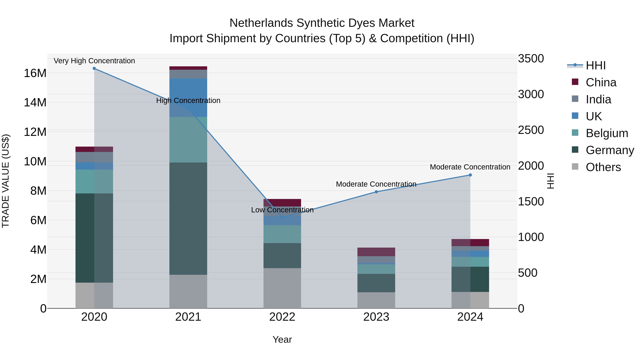Select the Belgium segment of the 2021 bar

click(x=188, y=140)
